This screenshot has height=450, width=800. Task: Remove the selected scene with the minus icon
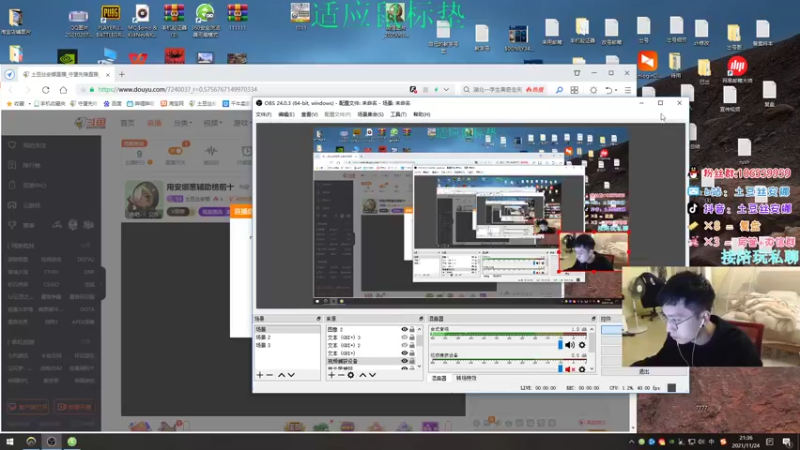coord(270,375)
